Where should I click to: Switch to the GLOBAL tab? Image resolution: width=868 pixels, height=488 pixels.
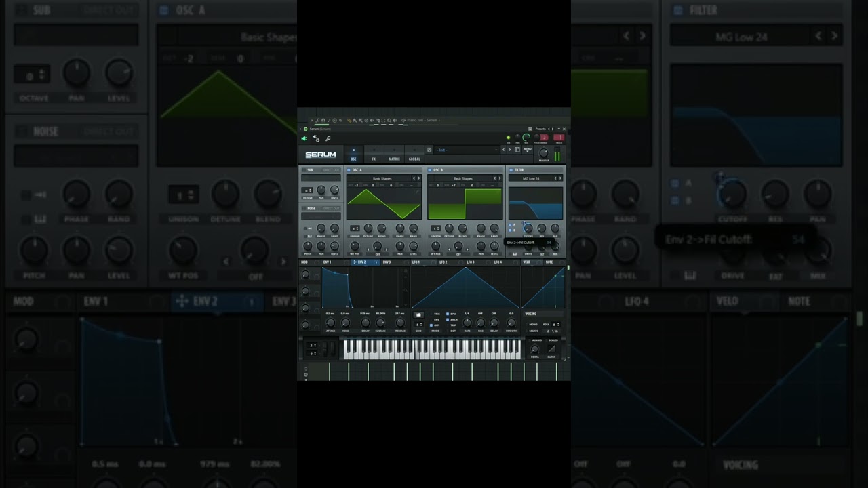pyautogui.click(x=414, y=153)
